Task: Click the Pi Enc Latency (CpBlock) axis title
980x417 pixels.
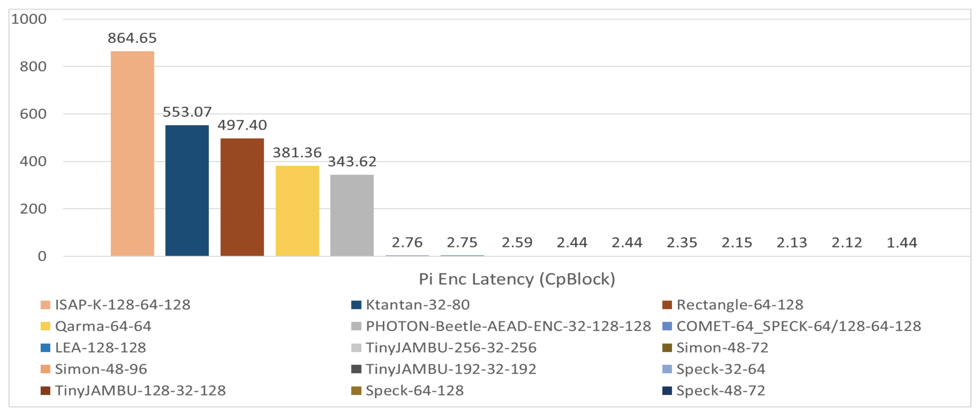Action: click(517, 279)
